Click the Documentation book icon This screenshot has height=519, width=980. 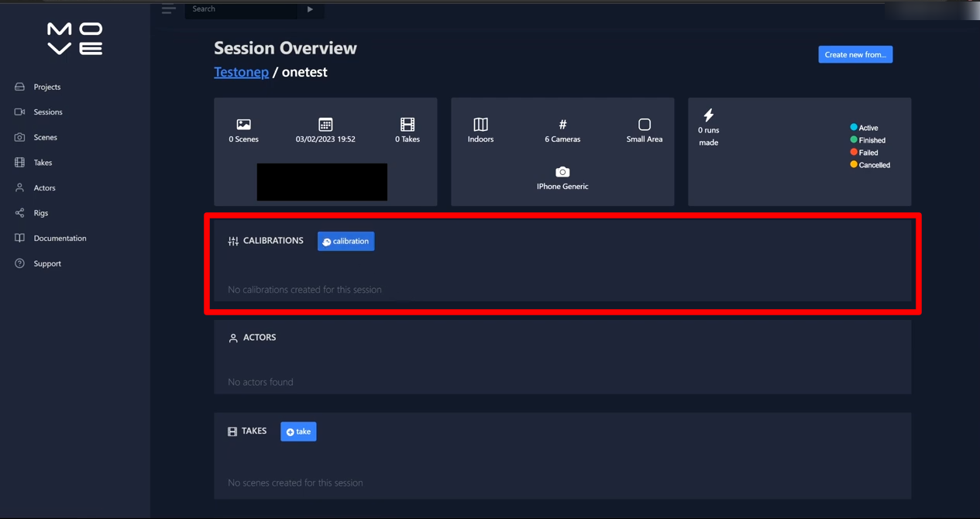point(19,239)
